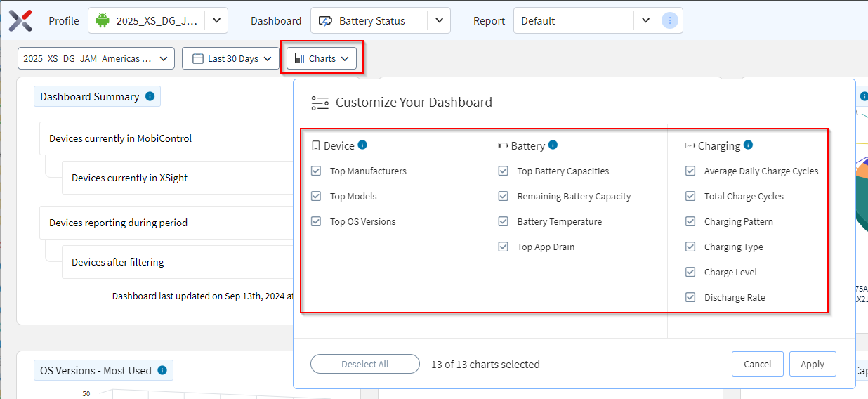868x399 pixels.
Task: Click the Battery Status dashboard name
Action: (372, 21)
